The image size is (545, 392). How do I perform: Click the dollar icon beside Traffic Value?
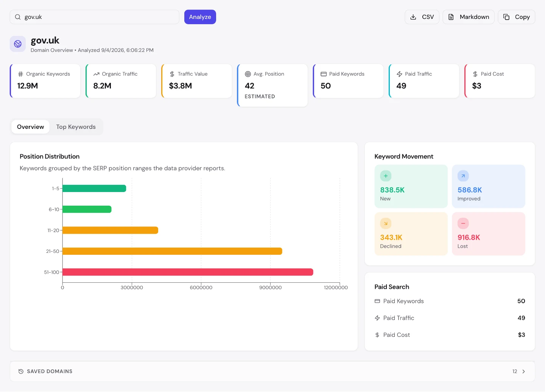(x=172, y=74)
